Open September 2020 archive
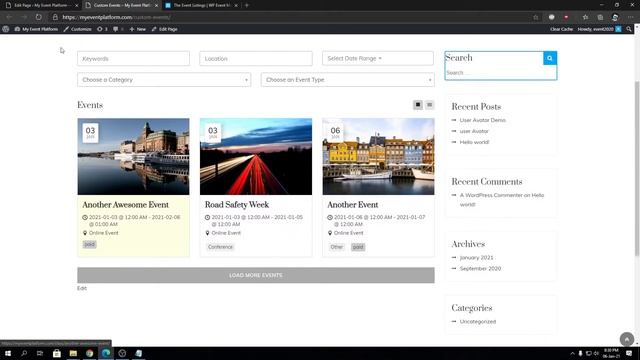This screenshot has height=360, width=640. (480, 269)
